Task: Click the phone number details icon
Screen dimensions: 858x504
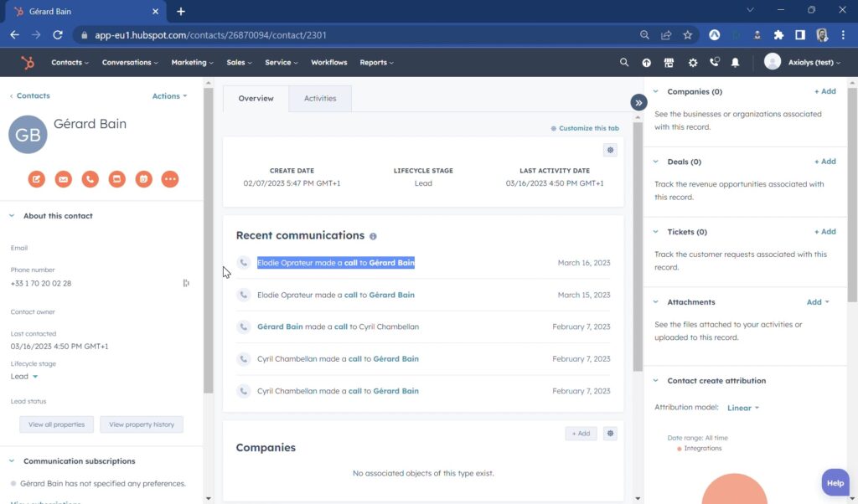Action: (x=186, y=283)
